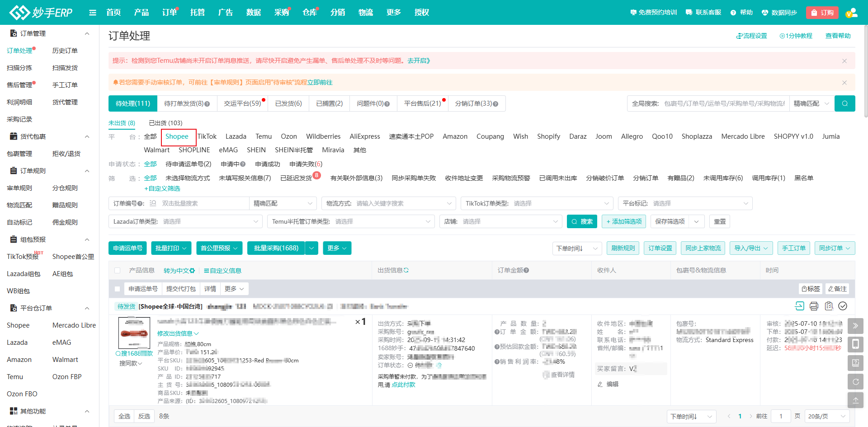Click 全选 at the bottom bar
Viewport: 868px width, 427px height.
124,416
